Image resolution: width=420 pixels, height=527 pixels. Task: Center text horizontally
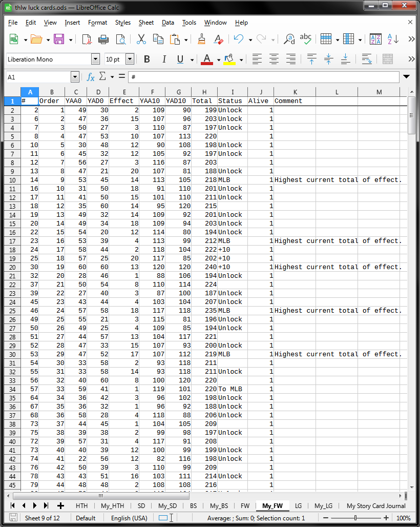pyautogui.click(x=274, y=59)
